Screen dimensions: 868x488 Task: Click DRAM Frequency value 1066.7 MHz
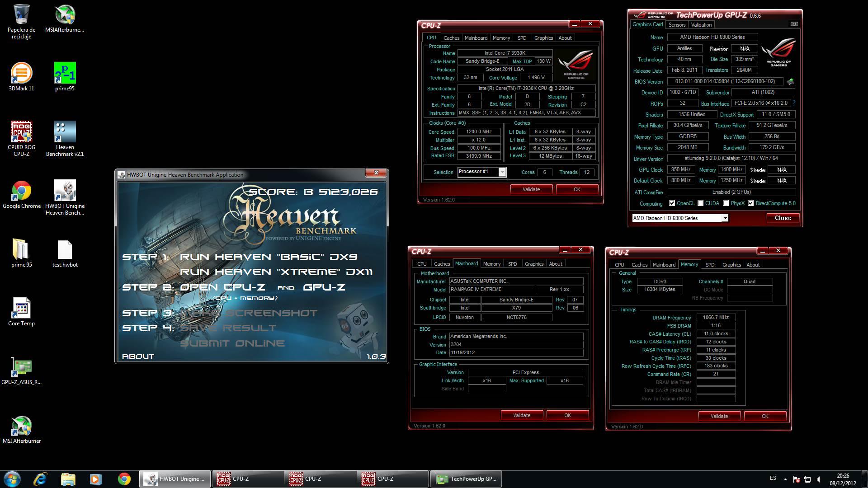[716, 318]
